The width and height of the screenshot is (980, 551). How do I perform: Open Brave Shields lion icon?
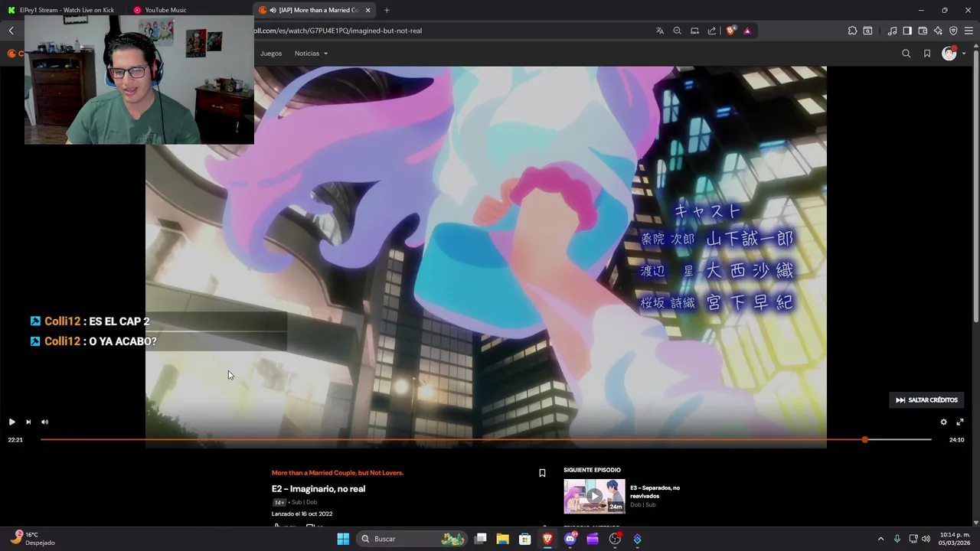coord(730,31)
